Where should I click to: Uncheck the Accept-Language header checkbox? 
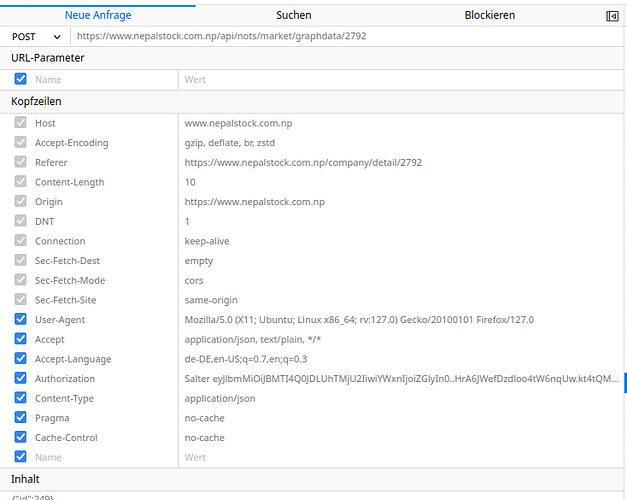coord(21,359)
